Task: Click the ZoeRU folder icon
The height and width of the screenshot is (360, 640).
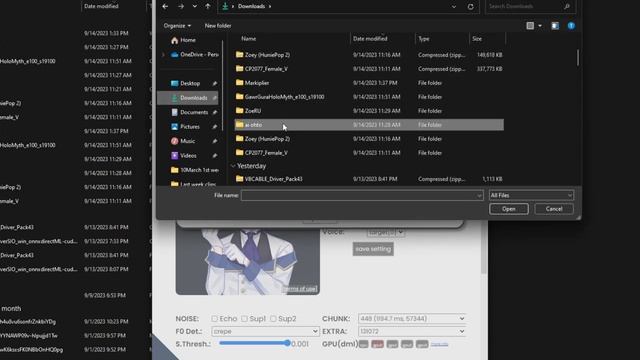Action: click(240, 111)
